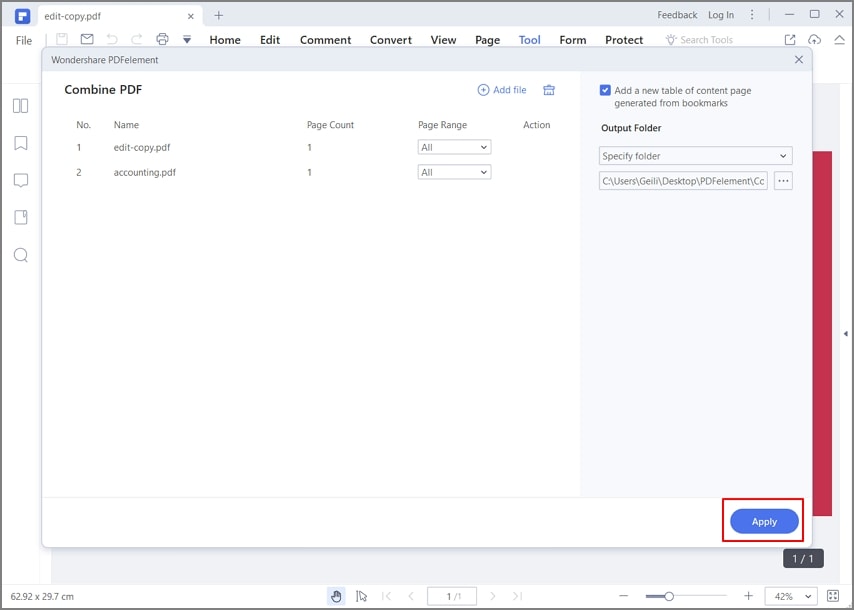Screen dimensions: 854x610
Task: Open the Specify folder dropdown
Action: click(x=694, y=155)
